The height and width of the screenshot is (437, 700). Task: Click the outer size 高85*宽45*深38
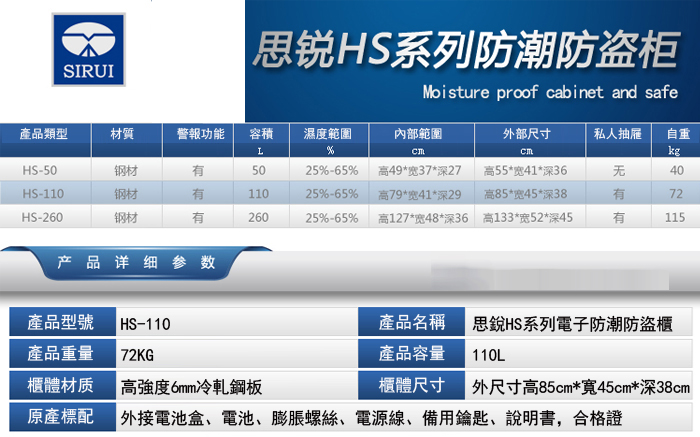pos(525,194)
